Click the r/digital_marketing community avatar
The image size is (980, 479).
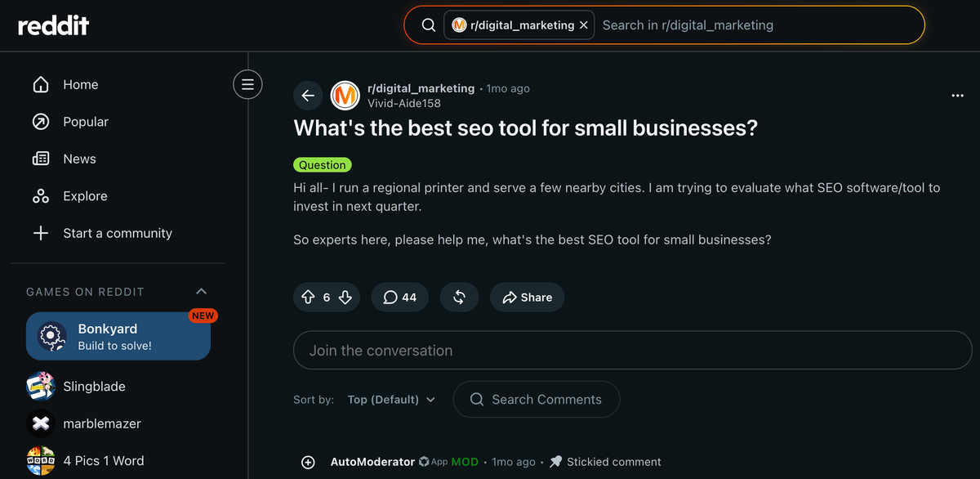(x=345, y=96)
